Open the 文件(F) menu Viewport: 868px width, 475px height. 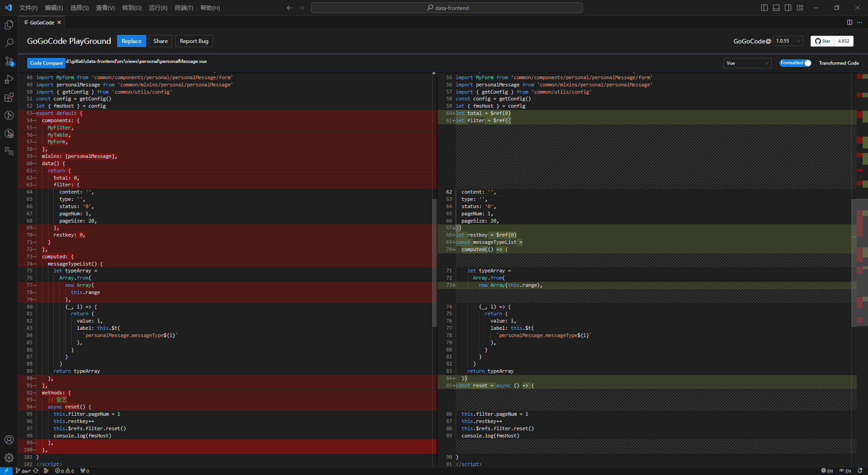coord(28,8)
